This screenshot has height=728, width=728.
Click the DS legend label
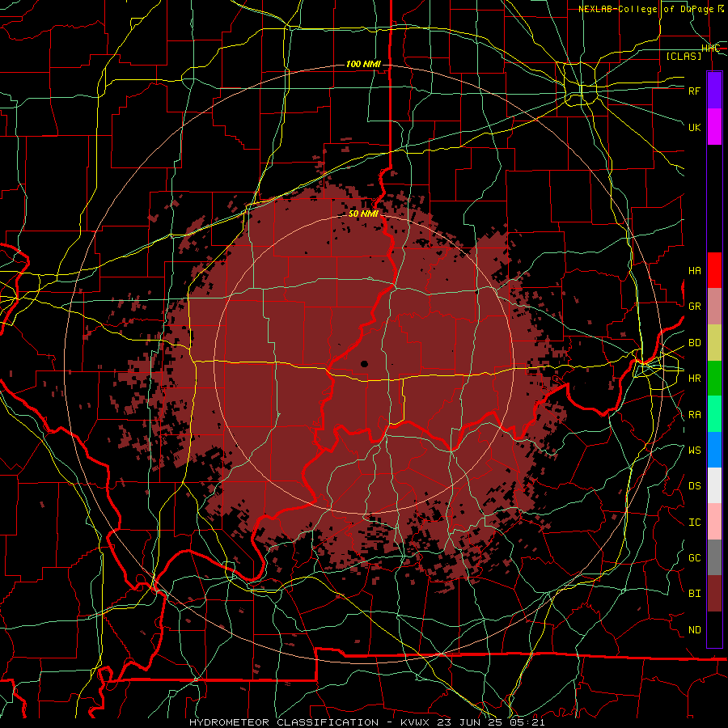click(694, 486)
